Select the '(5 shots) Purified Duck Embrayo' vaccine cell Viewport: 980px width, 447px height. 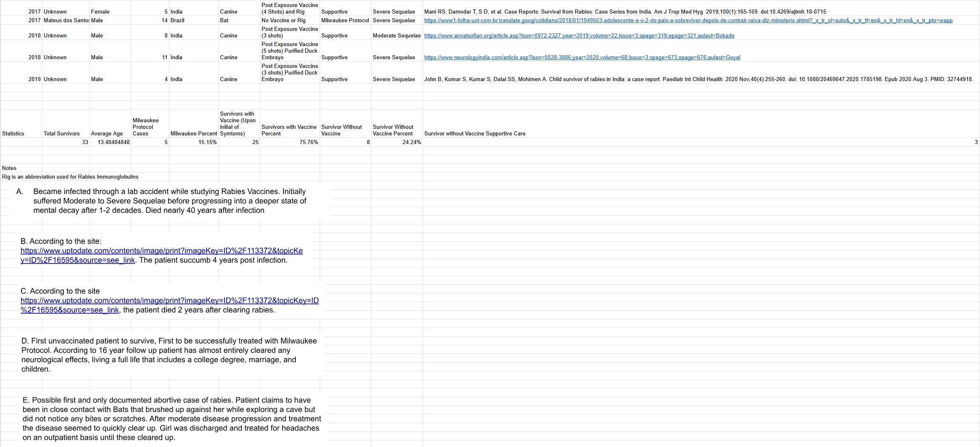click(x=290, y=51)
